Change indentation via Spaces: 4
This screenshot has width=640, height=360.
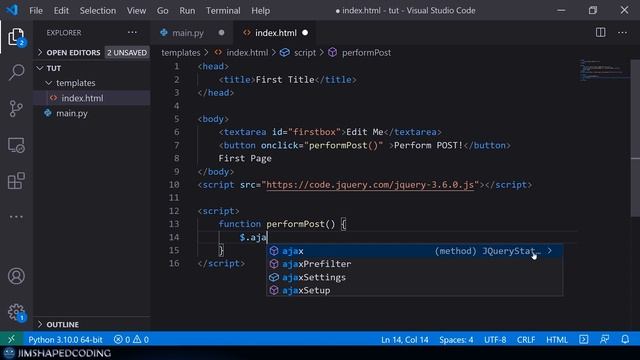[456, 339]
